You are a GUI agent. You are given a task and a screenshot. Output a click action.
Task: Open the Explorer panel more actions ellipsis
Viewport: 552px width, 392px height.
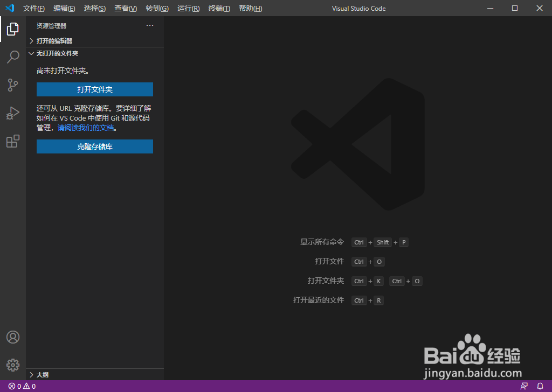pos(150,25)
